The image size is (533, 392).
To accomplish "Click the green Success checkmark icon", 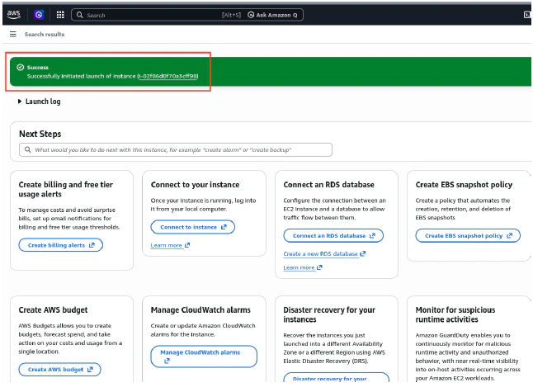I will point(21,67).
